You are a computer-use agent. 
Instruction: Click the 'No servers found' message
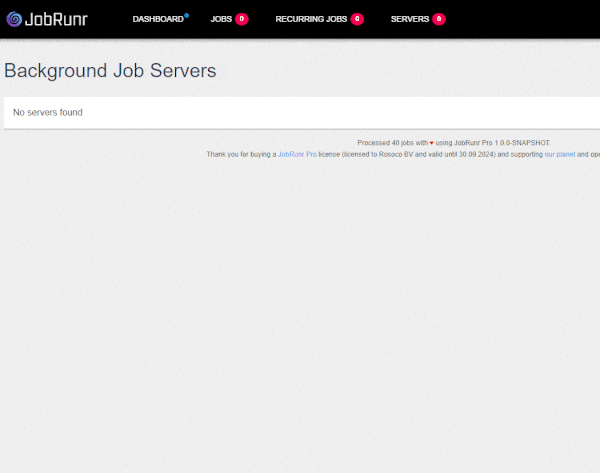[x=48, y=113]
